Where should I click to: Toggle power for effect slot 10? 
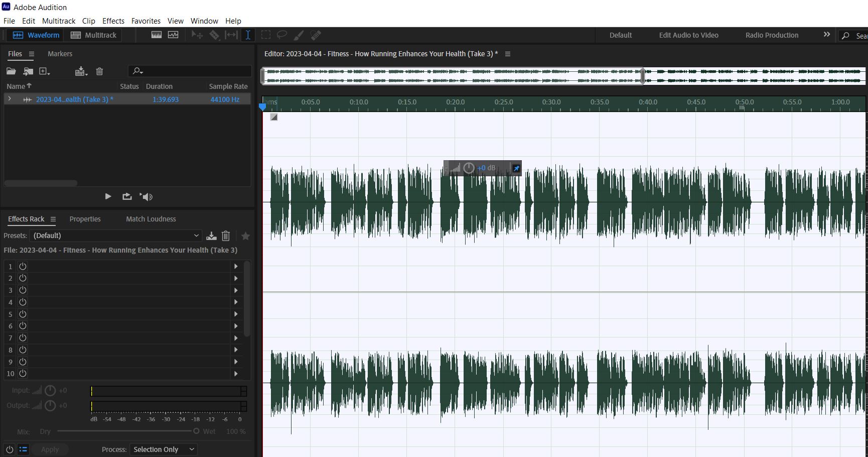[x=23, y=374]
